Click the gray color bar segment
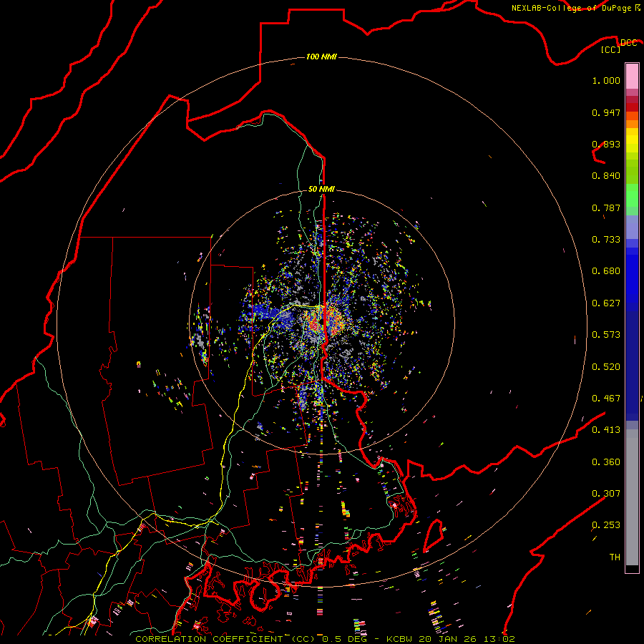The width and height of the screenshot is (644, 644). 632,497
